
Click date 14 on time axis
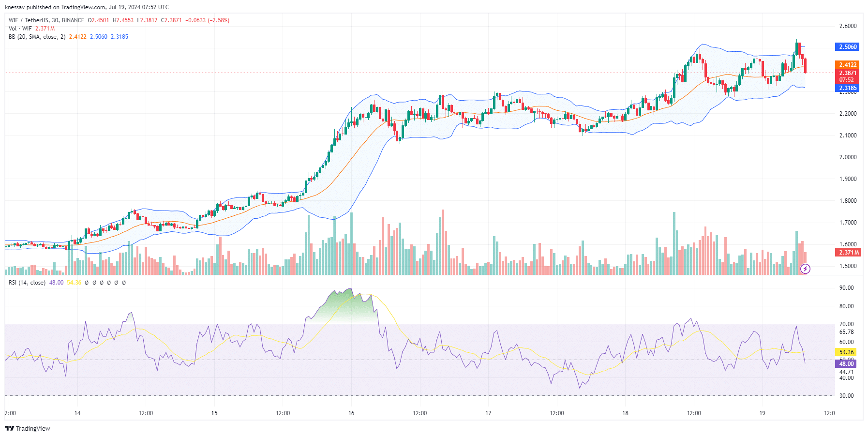tap(77, 413)
